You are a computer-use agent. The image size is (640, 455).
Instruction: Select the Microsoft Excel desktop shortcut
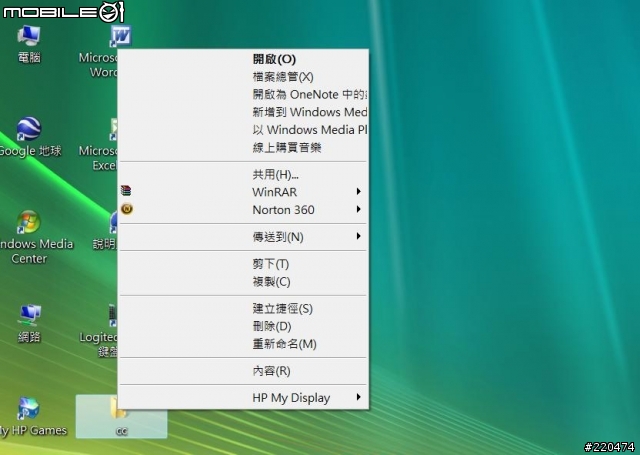tap(113, 130)
